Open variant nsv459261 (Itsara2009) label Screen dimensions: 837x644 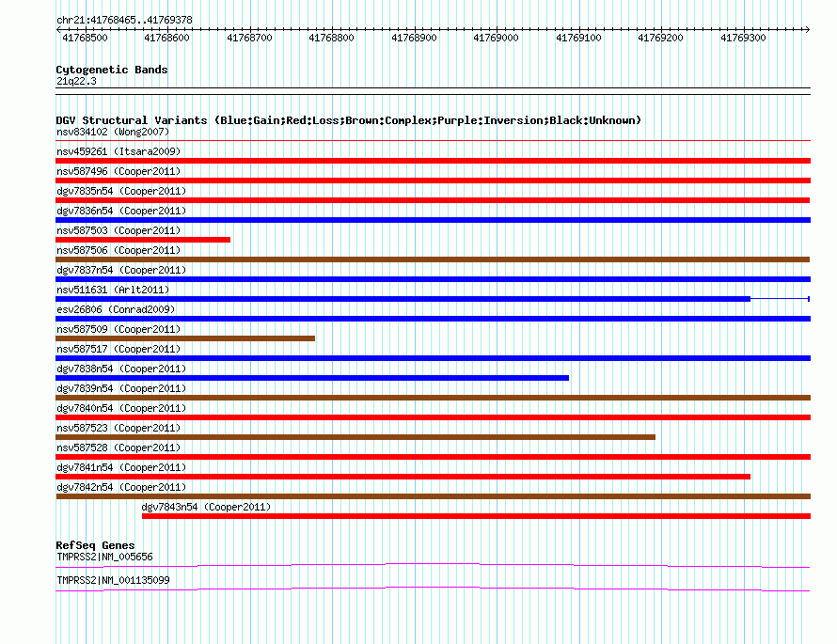[x=118, y=151]
